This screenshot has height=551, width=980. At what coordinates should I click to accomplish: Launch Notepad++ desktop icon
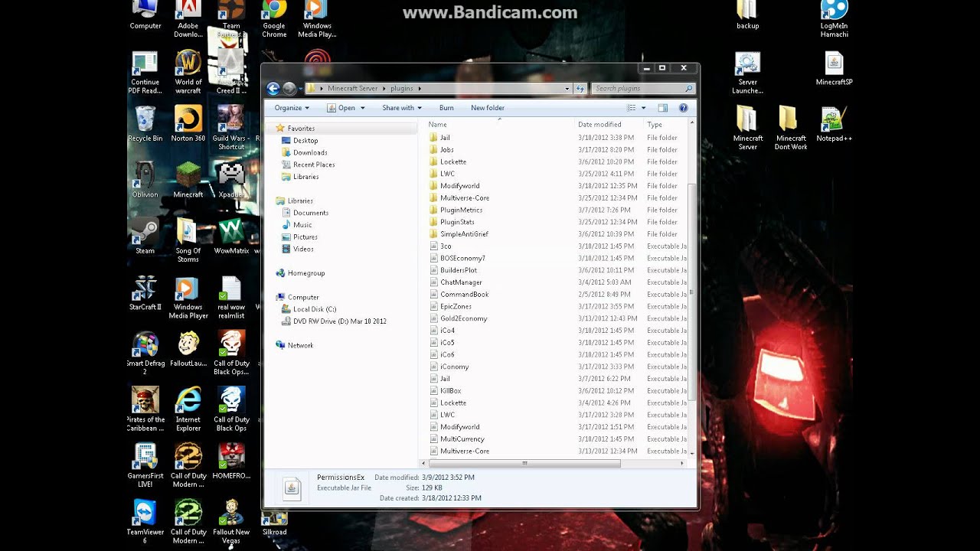pyautogui.click(x=834, y=124)
